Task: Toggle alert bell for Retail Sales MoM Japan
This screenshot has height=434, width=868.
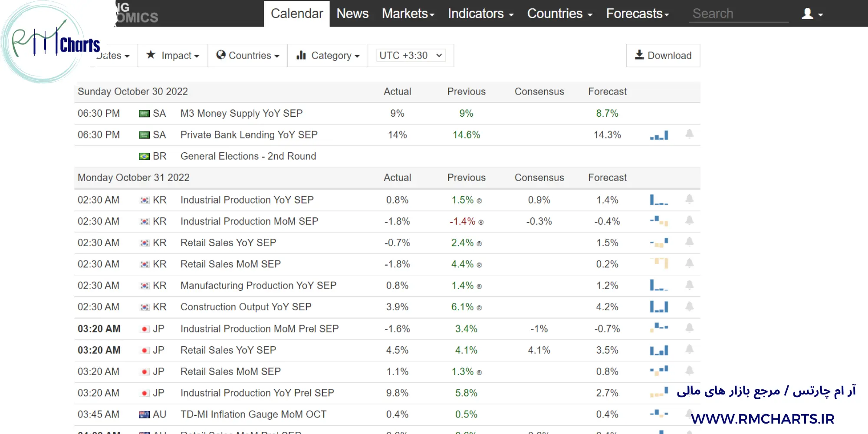Action: (689, 371)
